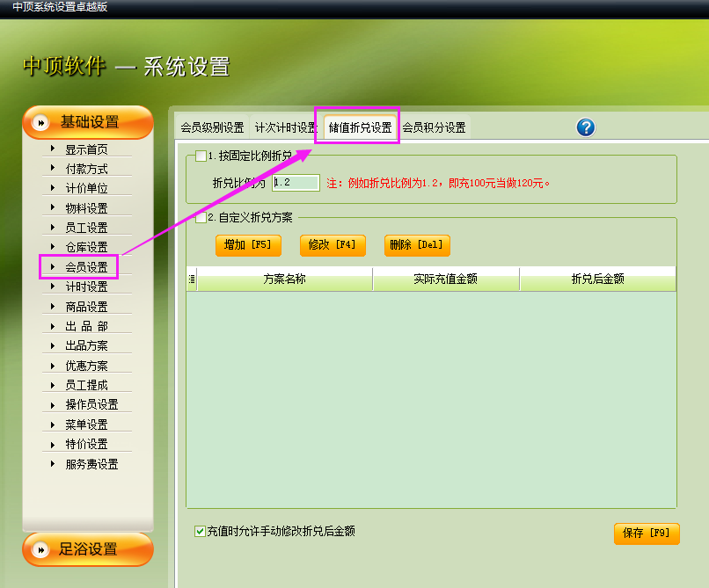Expand arrow beside 出品部
Viewport: 709px width, 588px height.
tap(53, 326)
